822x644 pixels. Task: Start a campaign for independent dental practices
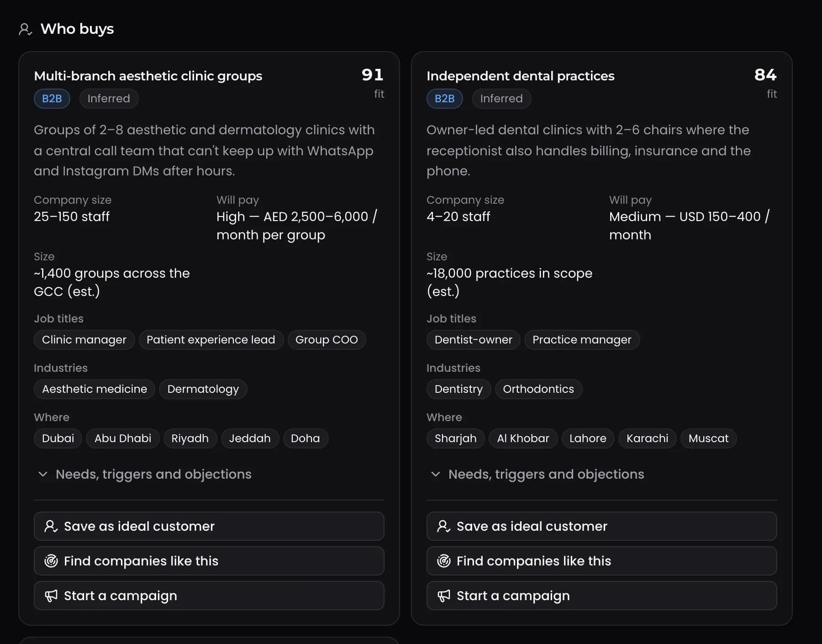coord(602,596)
